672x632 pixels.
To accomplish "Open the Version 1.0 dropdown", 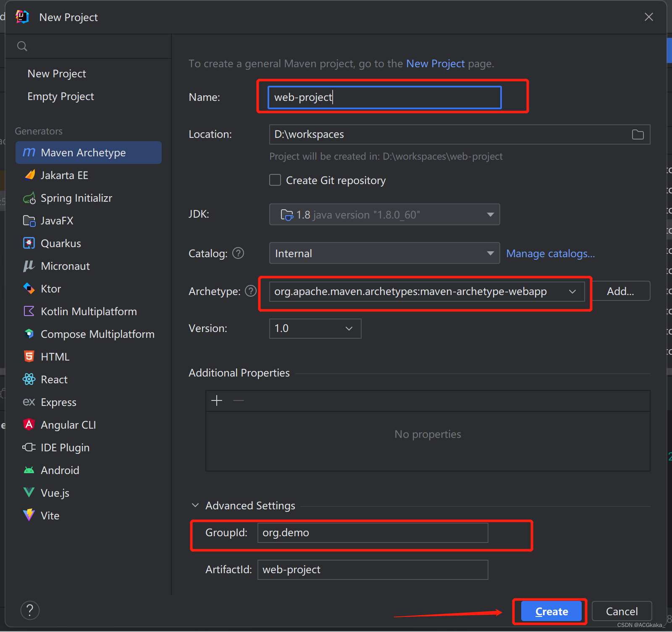I will (x=315, y=328).
